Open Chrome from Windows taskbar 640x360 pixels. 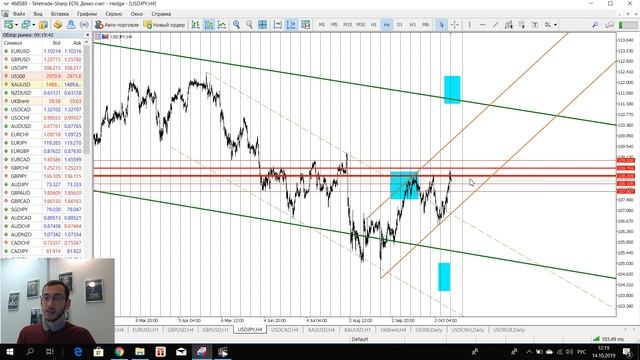tap(119, 351)
